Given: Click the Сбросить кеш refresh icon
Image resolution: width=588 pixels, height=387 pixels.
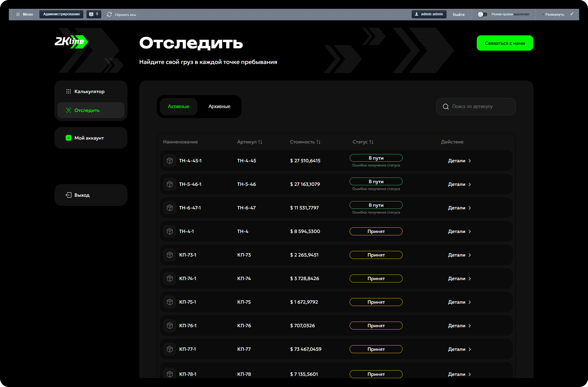Looking at the screenshot, I should pyautogui.click(x=109, y=14).
